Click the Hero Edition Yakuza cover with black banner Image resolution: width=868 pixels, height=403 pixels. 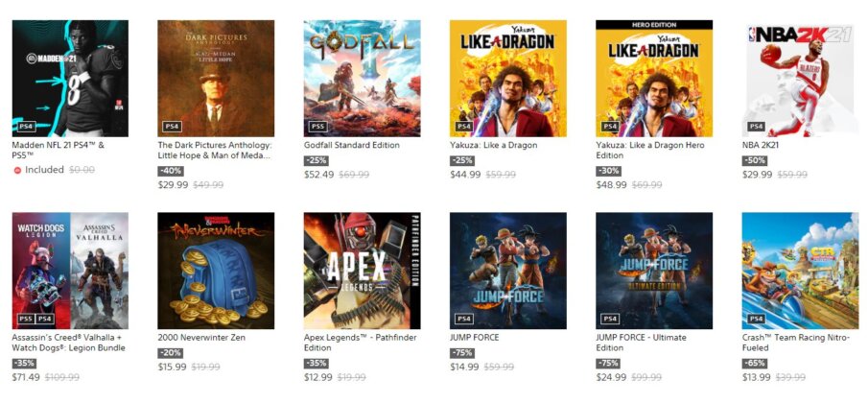coord(654,79)
